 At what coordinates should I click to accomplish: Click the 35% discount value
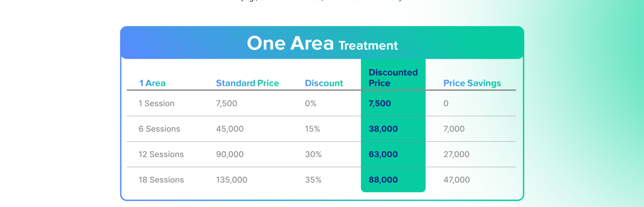coord(313,180)
